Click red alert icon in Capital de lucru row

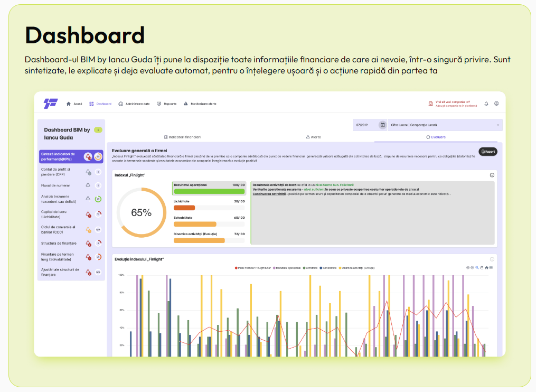click(88, 214)
